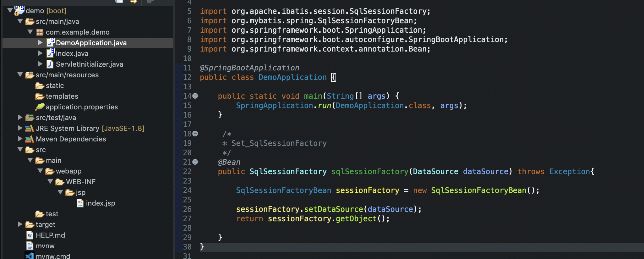The width and height of the screenshot is (644, 259).
Task: Collapse the src folder arrow
Action: (20, 150)
